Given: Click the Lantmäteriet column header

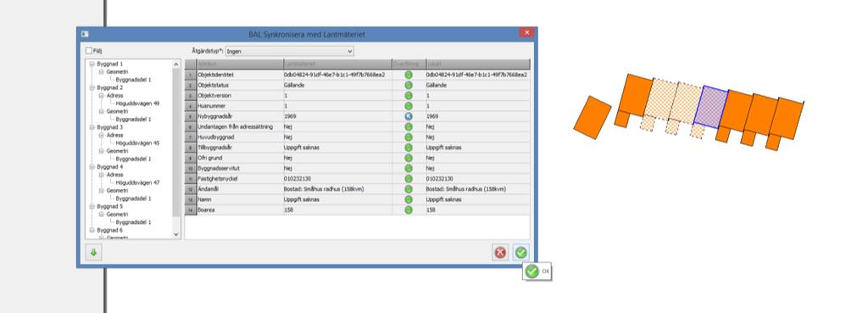Looking at the screenshot, I should pyautogui.click(x=337, y=64).
